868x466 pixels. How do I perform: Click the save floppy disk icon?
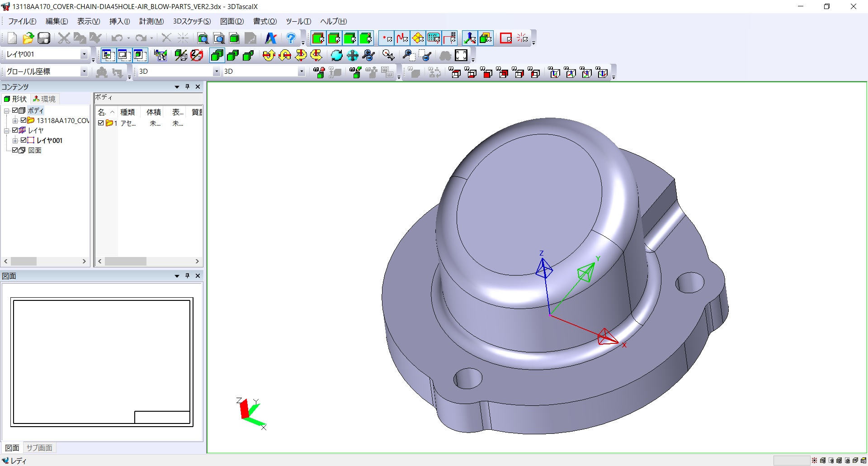point(44,38)
